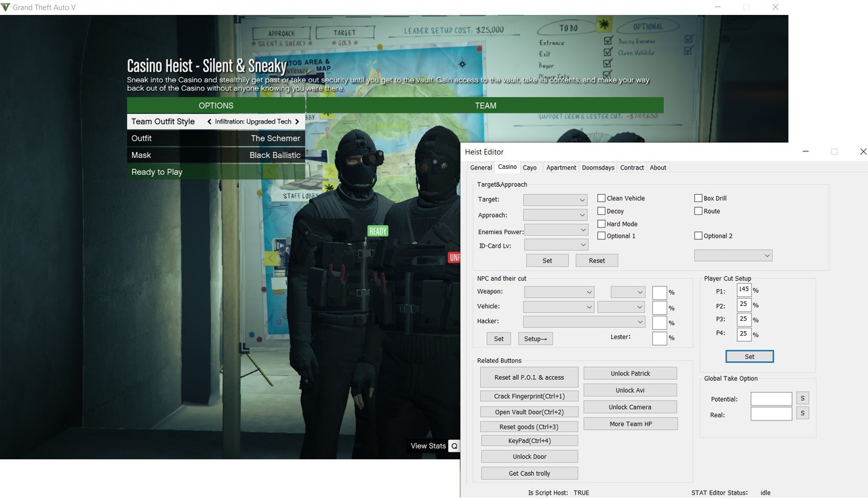The height and width of the screenshot is (498, 868).
Task: Switch to the Cayo tab
Action: pos(530,168)
